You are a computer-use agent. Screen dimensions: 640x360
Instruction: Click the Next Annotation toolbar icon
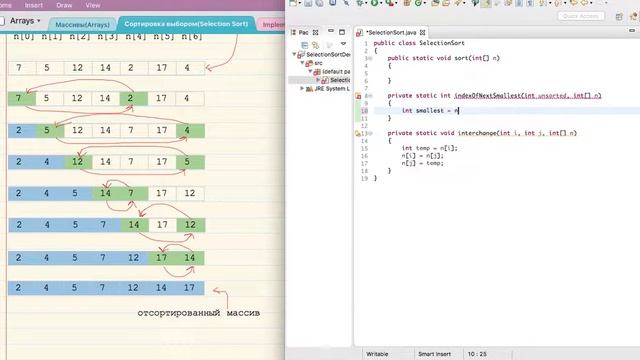pos(542,3)
